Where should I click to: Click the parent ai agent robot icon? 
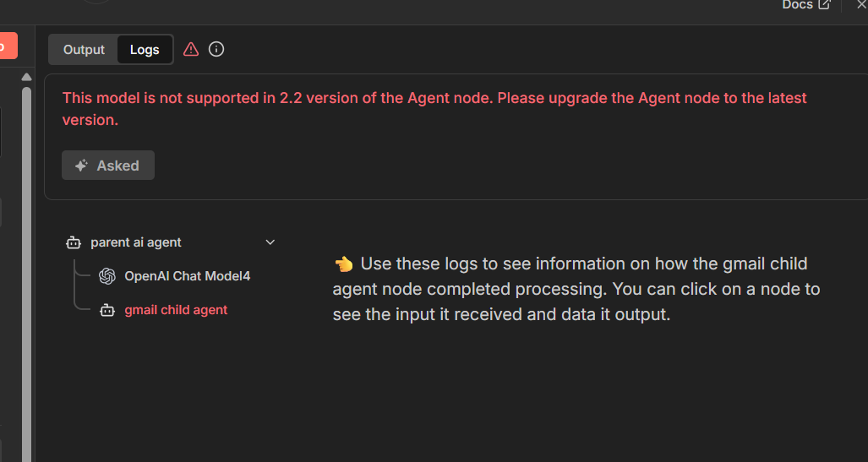coord(73,242)
